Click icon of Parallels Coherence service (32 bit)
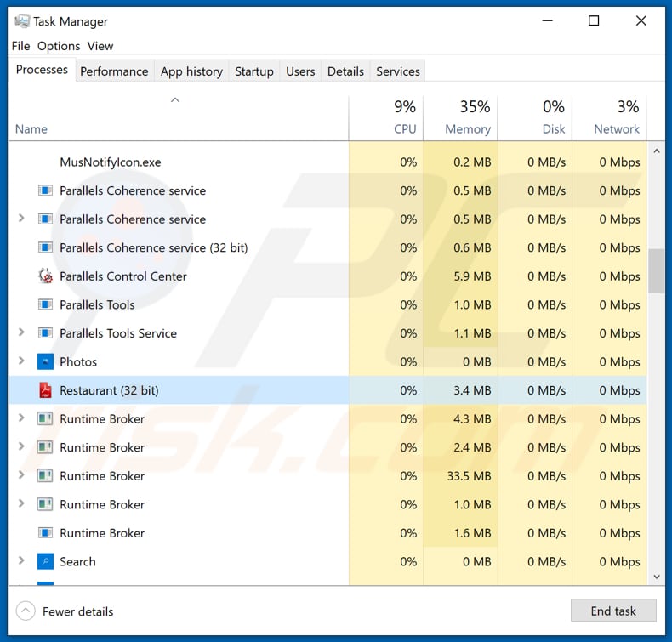Viewport: 672px width, 642px height. tap(45, 247)
